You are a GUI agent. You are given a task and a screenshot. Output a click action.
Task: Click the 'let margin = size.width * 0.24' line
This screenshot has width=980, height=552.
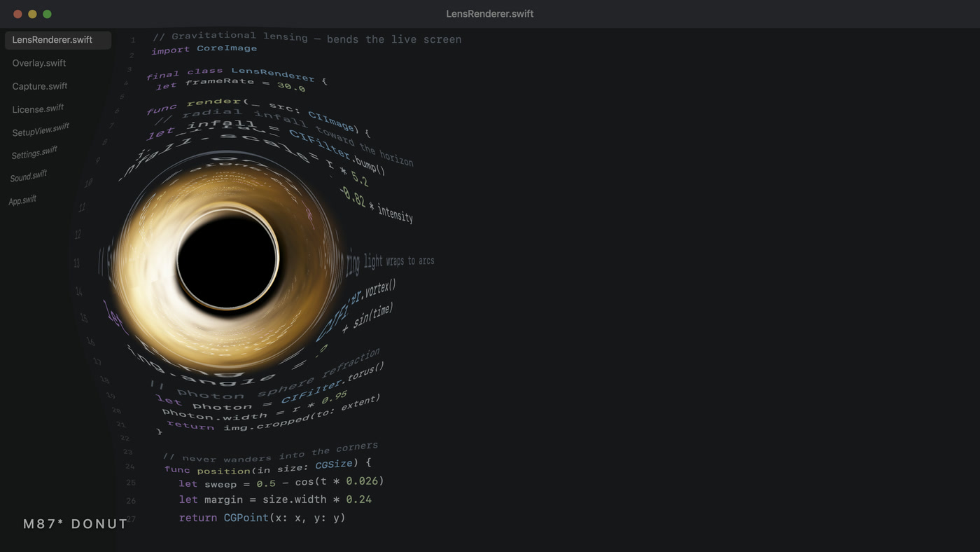click(275, 499)
